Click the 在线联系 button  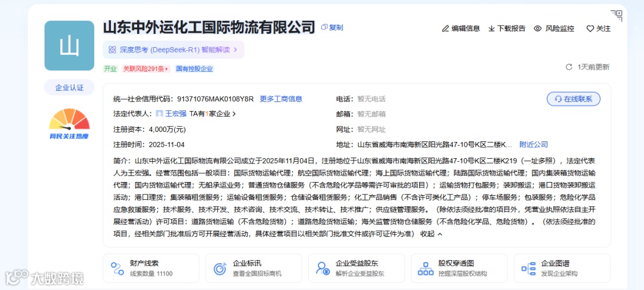[574, 99]
